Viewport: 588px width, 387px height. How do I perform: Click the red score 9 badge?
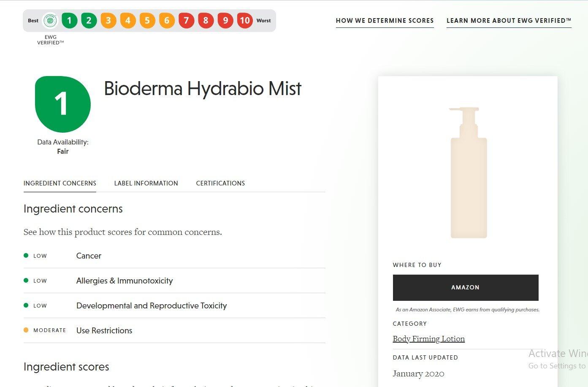225,20
